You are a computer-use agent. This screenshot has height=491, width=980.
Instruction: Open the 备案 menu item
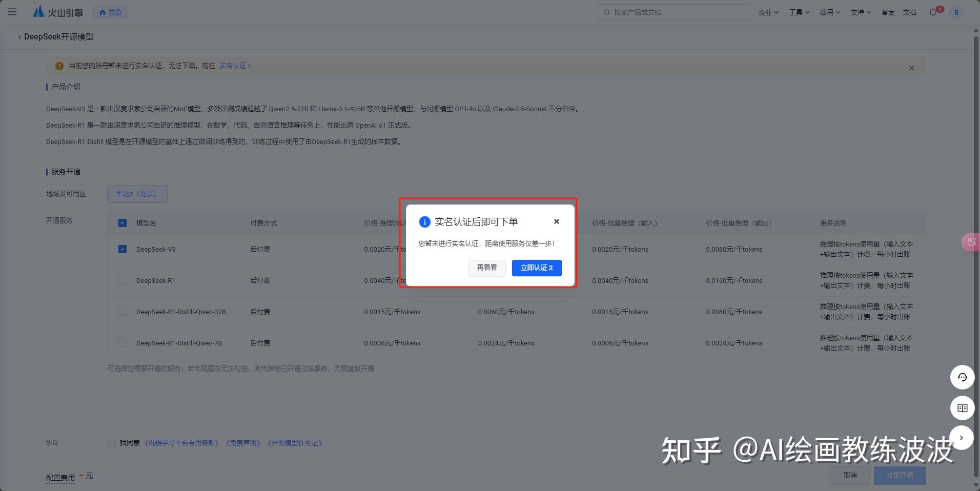click(x=888, y=12)
